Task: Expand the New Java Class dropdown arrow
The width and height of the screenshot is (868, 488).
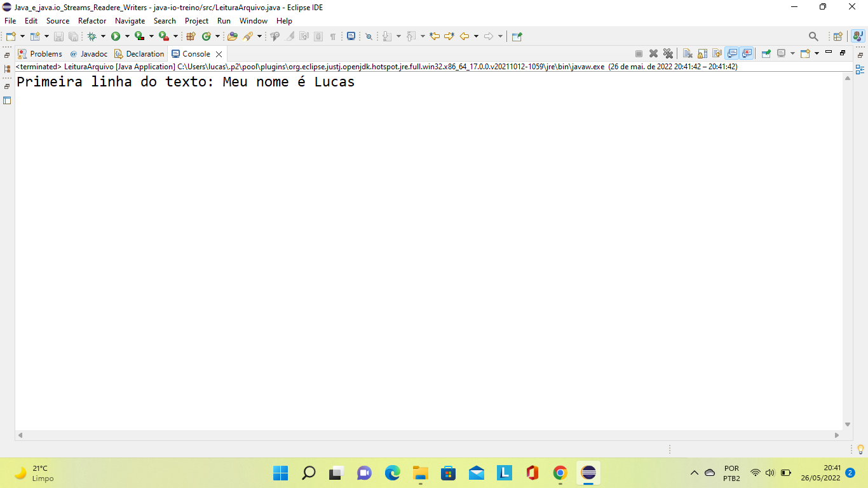Action: coord(217,36)
